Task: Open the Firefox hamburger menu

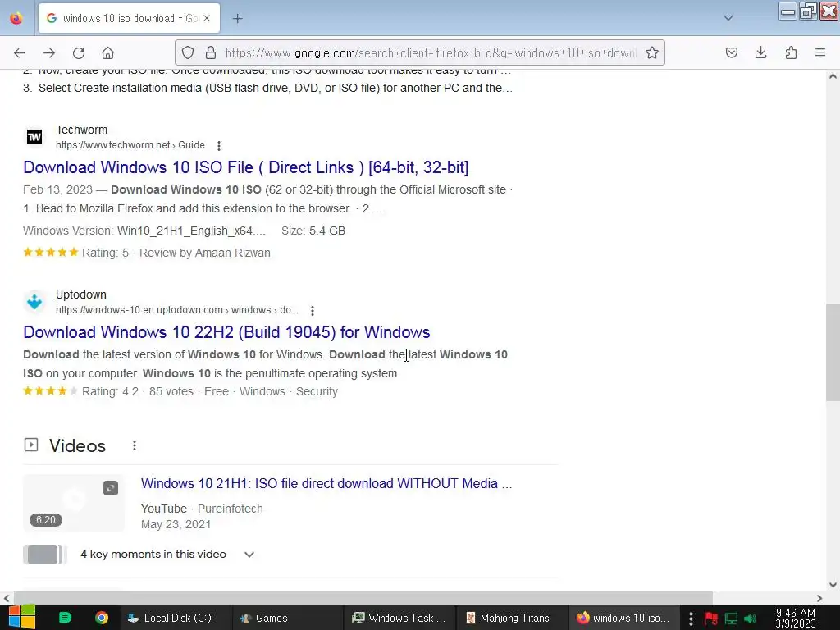Action: pyautogui.click(x=820, y=52)
